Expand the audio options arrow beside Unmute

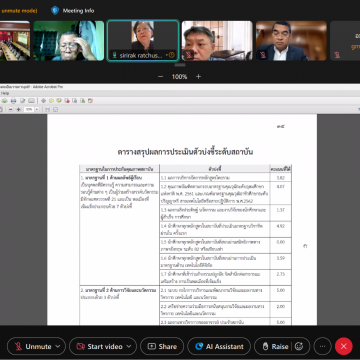pos(58,346)
